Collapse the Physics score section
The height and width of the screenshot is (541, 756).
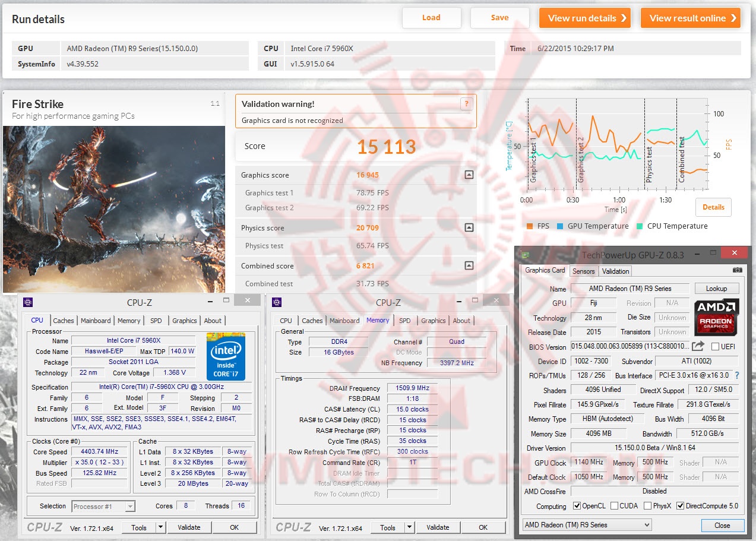[469, 228]
